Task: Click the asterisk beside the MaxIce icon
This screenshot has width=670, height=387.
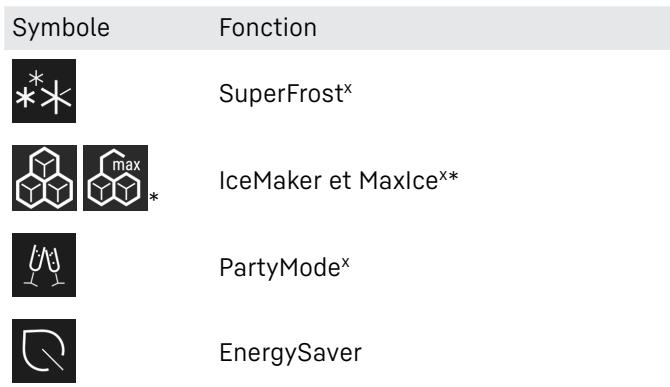Action: tap(154, 197)
